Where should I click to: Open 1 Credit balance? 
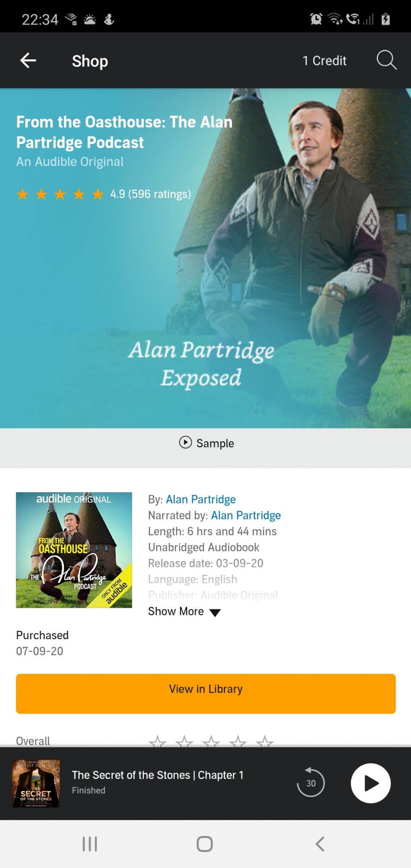click(x=324, y=61)
